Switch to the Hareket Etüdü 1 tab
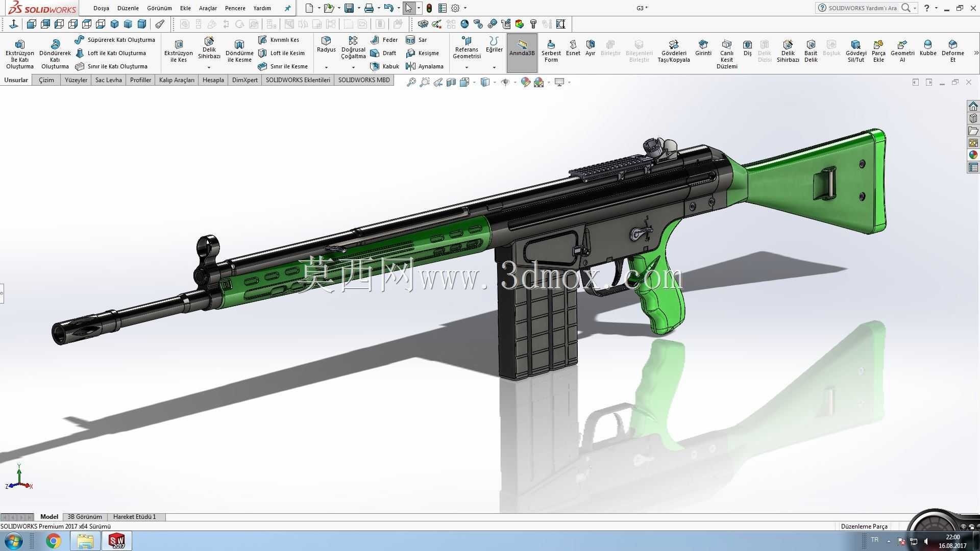980x551 pixels. tap(135, 517)
